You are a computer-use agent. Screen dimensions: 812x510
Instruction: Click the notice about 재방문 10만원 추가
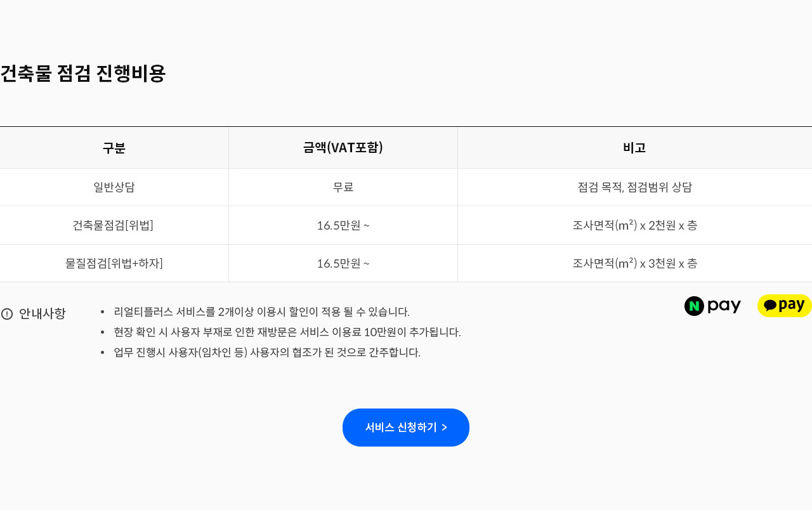pos(287,332)
